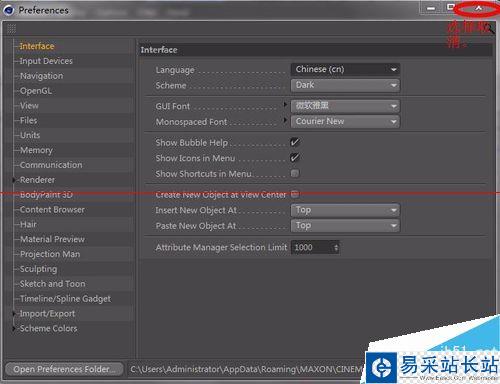Open the Monospaced Font dropdown with Courier New

(345, 121)
